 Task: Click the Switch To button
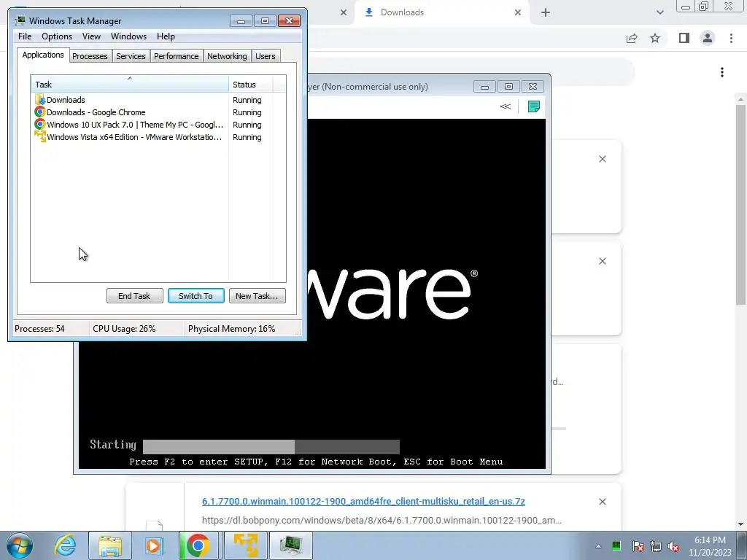coord(196,296)
